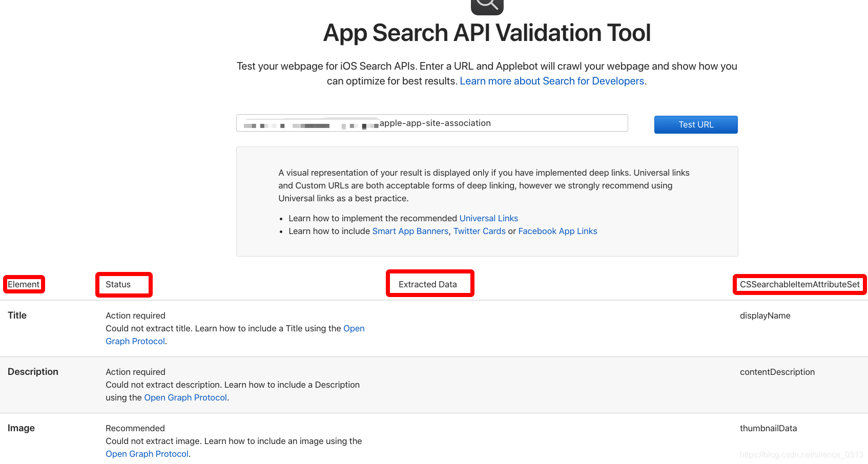Open the Twitter Cards link
Image resolution: width=868 pixels, height=464 pixels.
point(480,231)
